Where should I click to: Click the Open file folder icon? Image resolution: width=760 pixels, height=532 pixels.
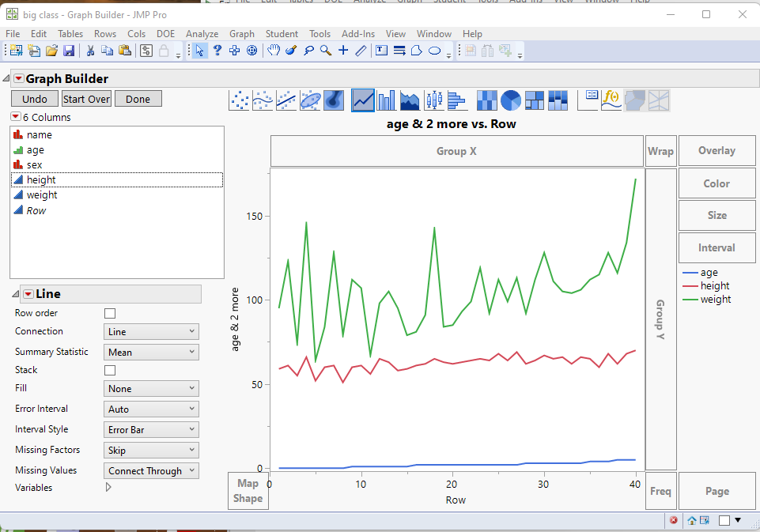[51, 51]
